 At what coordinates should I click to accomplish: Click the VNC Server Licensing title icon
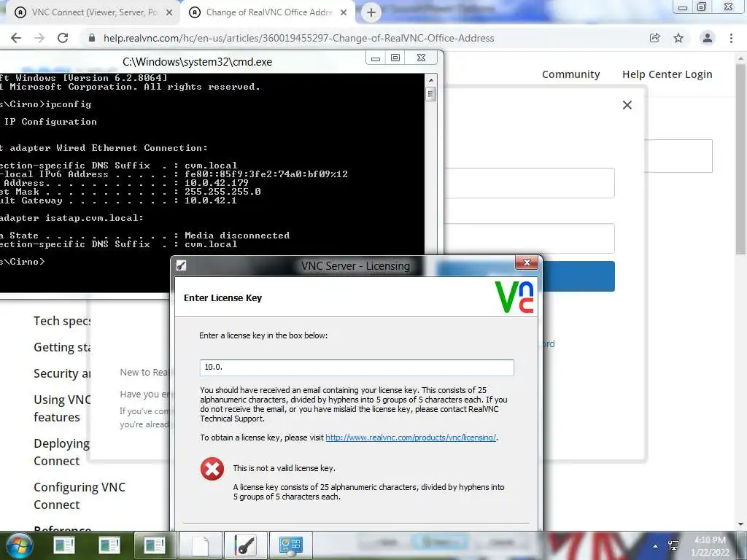(181, 265)
